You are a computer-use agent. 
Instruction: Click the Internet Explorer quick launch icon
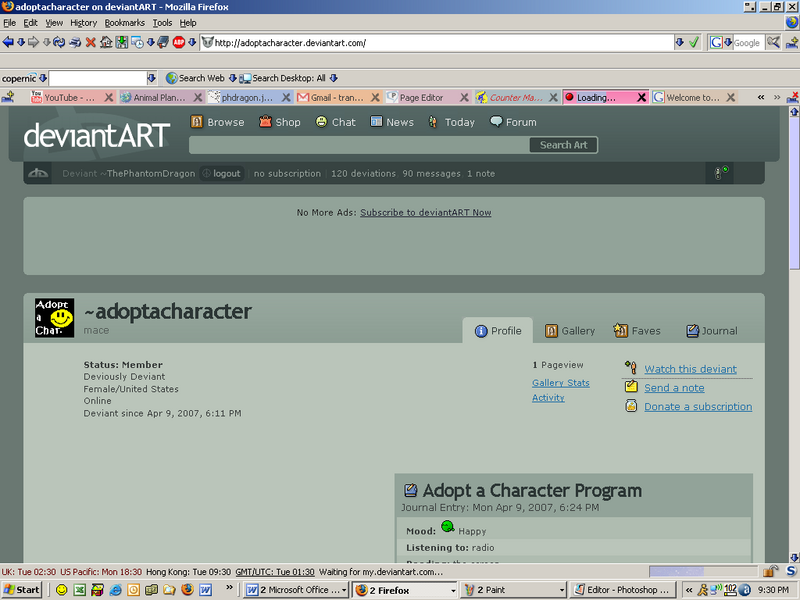coord(116,590)
